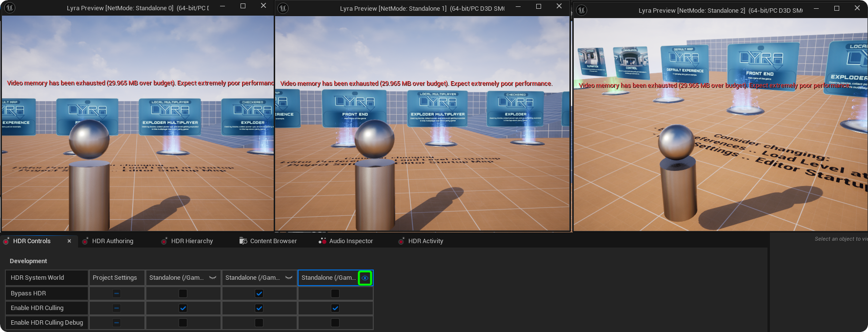
Task: Click the Project Settings column header
Action: 117,278
